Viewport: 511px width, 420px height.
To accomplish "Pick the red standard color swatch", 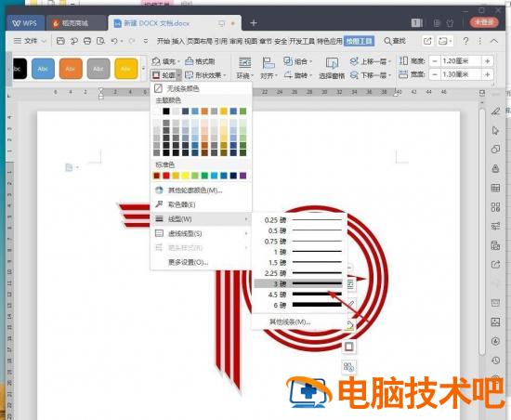I will click(x=166, y=176).
